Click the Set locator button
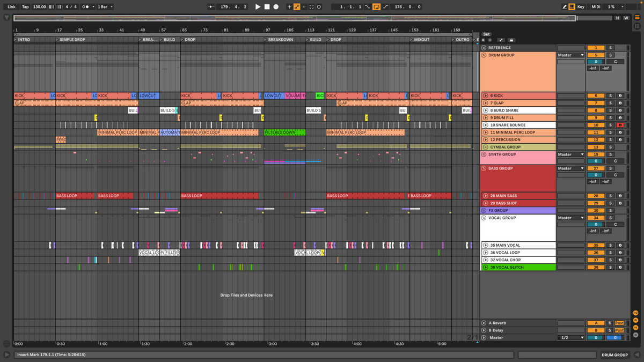This screenshot has height=362, width=644. pos(486,34)
